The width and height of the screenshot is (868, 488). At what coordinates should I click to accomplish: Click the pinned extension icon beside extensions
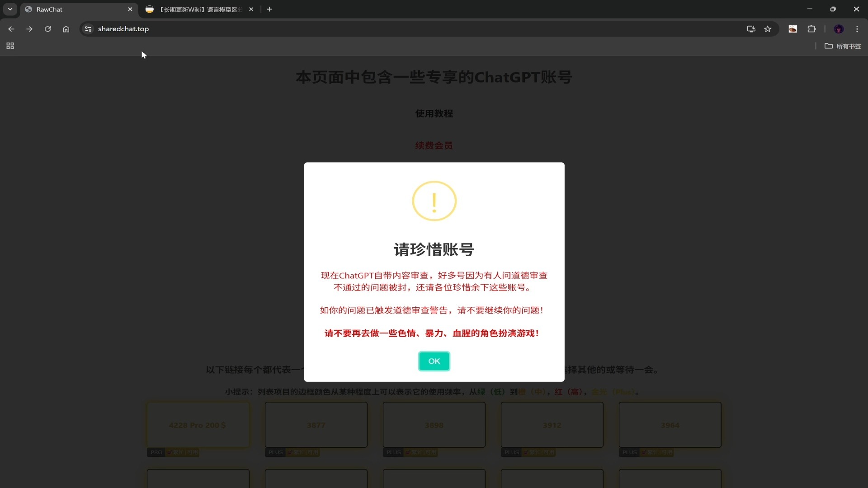[x=793, y=29]
